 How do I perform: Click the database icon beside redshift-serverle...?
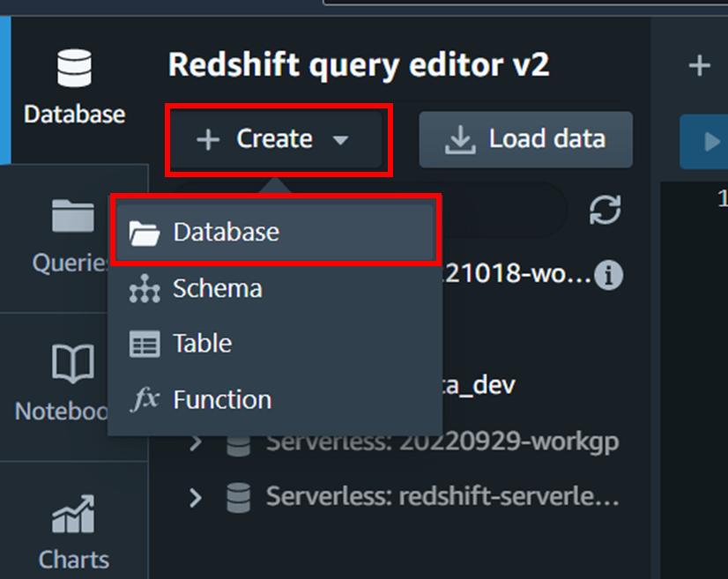tap(239, 498)
